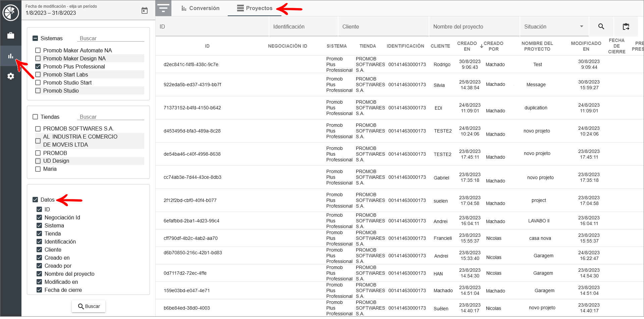Click the Cliente filter field
The image size is (644, 319).
click(x=383, y=26)
